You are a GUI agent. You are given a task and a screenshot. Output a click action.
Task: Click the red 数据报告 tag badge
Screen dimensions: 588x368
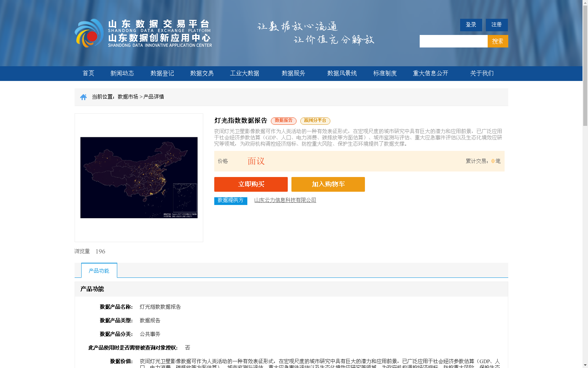point(284,121)
